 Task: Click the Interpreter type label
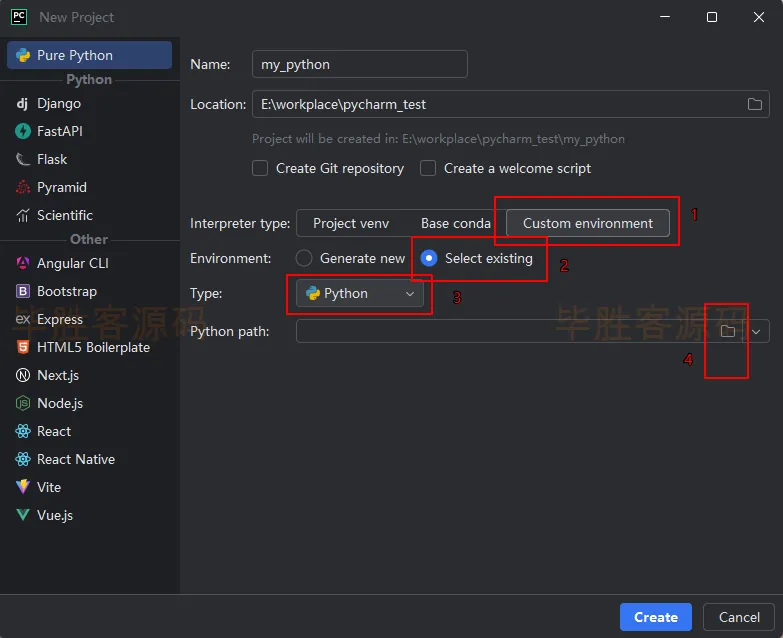pyautogui.click(x=240, y=223)
